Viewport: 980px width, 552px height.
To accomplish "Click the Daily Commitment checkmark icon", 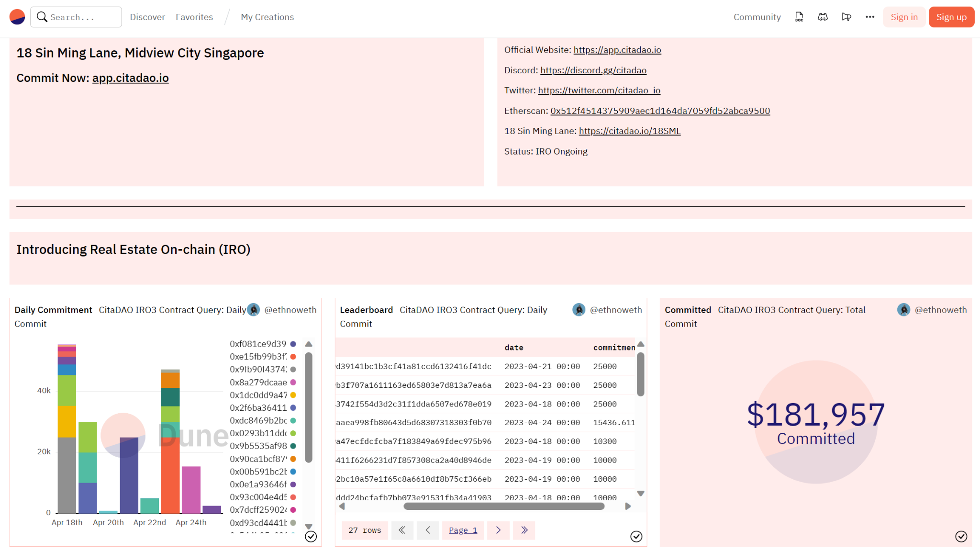I will [311, 536].
